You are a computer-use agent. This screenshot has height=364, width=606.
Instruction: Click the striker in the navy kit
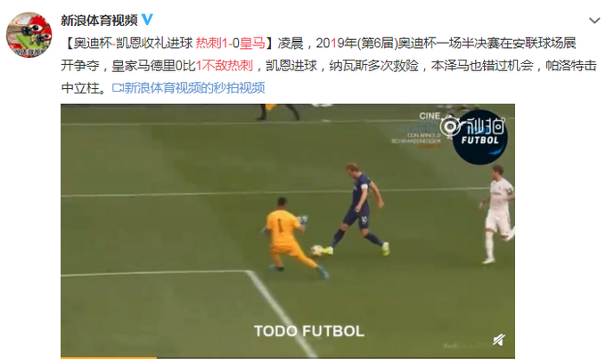(361, 208)
